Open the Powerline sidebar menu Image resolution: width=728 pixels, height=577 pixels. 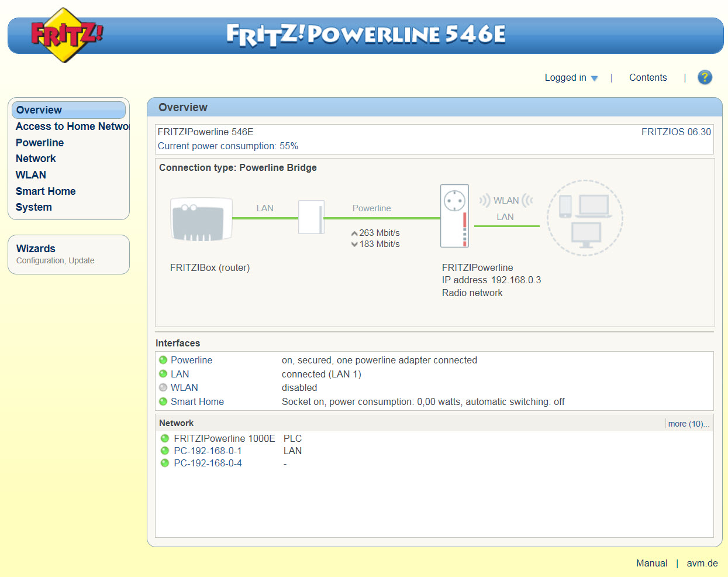(x=40, y=143)
